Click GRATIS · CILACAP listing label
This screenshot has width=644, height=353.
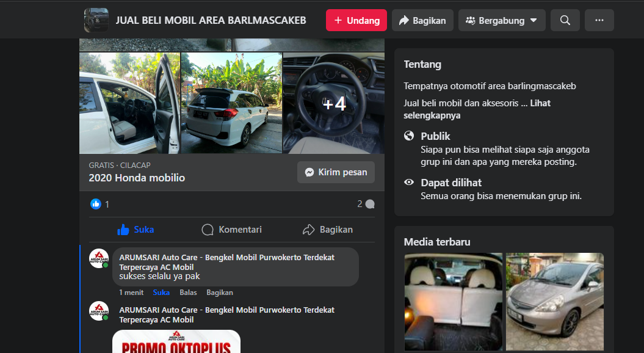(x=120, y=165)
